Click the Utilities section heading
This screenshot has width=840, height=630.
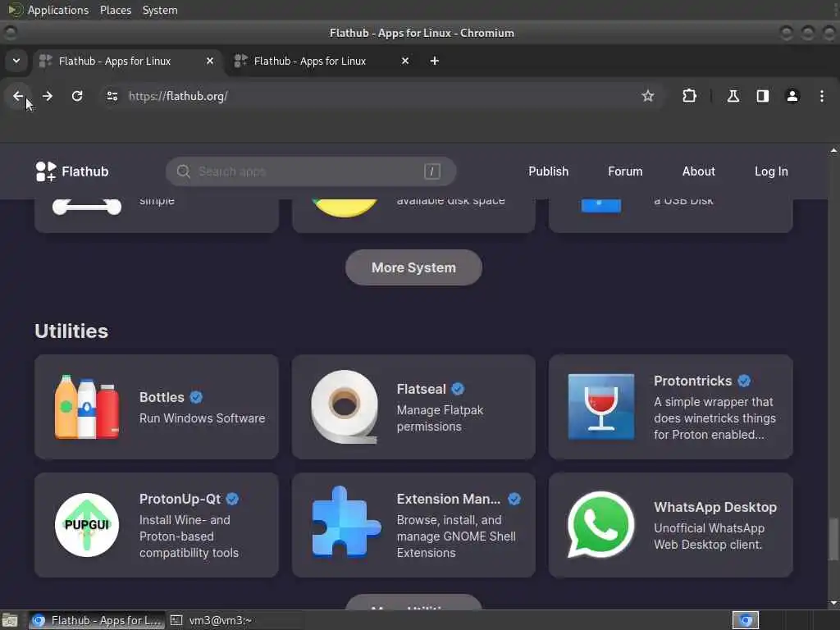[71, 331]
